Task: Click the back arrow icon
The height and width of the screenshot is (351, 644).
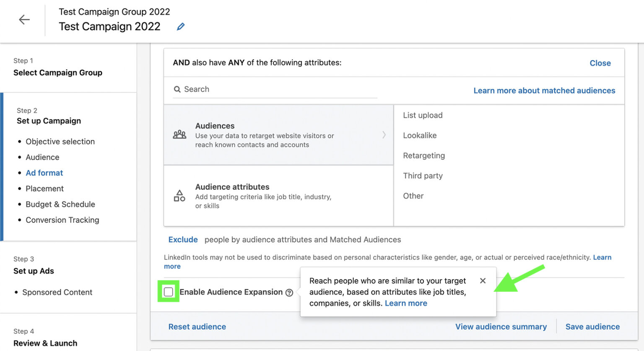Action: point(24,20)
